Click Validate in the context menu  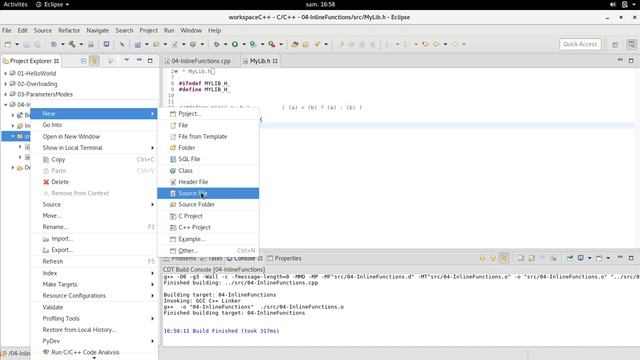94,307
